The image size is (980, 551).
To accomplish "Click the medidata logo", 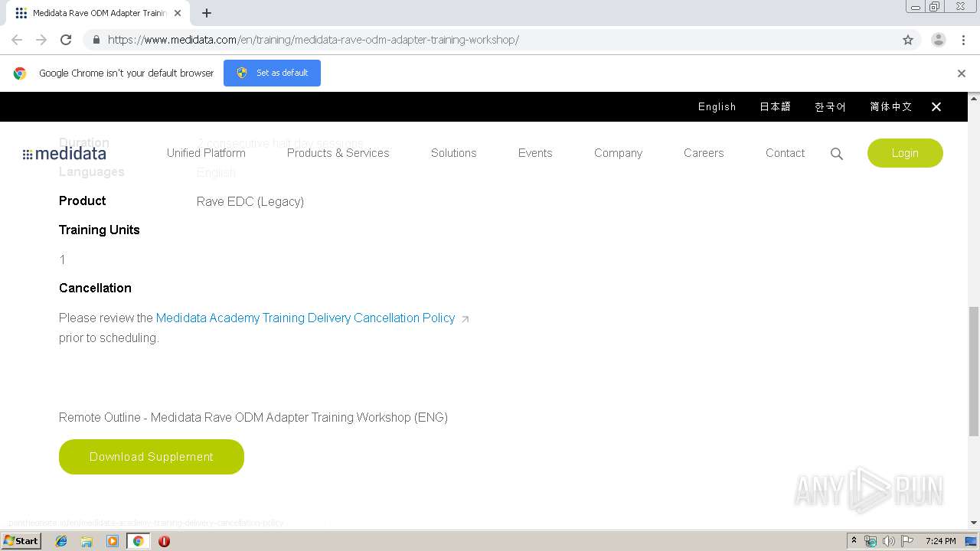I will click(64, 154).
